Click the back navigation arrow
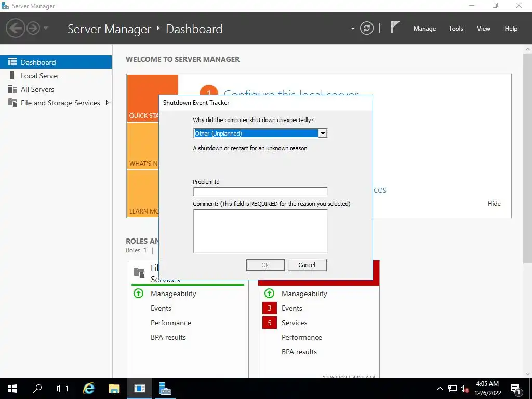This screenshot has height=399, width=532. click(15, 28)
